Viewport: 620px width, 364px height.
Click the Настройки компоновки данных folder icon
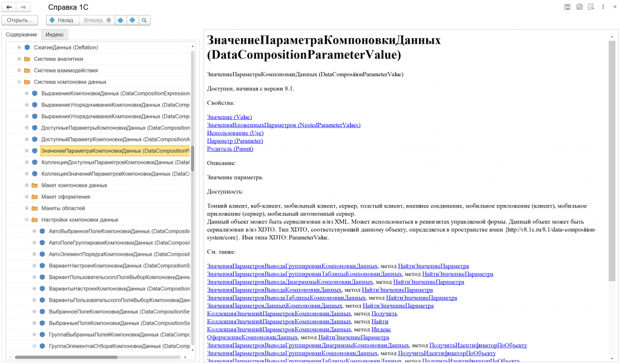[x=35, y=219]
